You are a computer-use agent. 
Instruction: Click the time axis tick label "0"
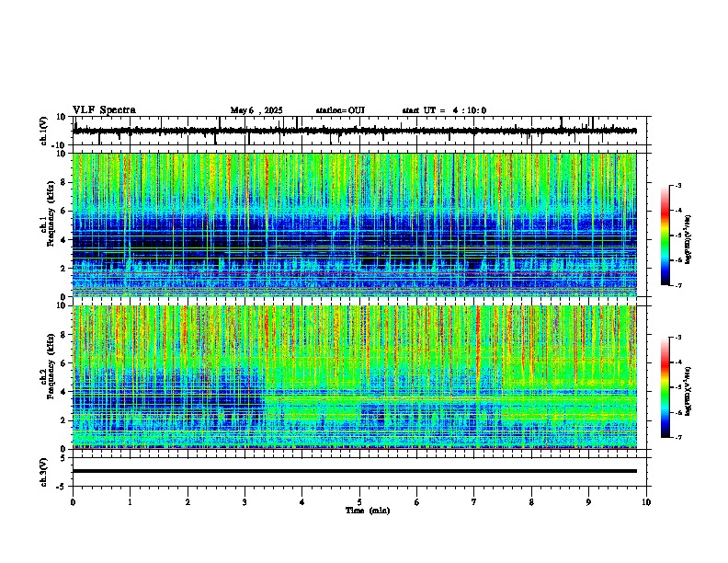pyautogui.click(x=73, y=502)
